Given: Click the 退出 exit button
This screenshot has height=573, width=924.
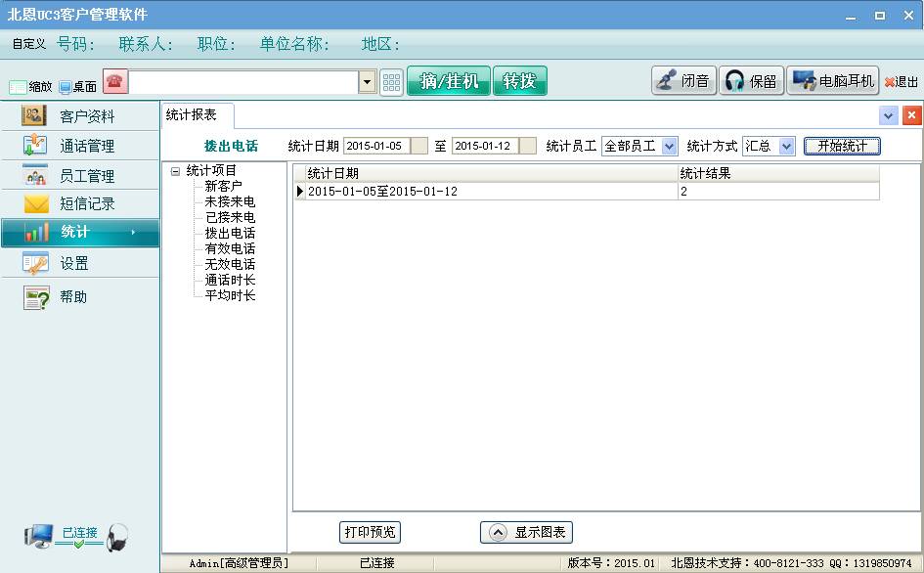Looking at the screenshot, I should point(902,82).
